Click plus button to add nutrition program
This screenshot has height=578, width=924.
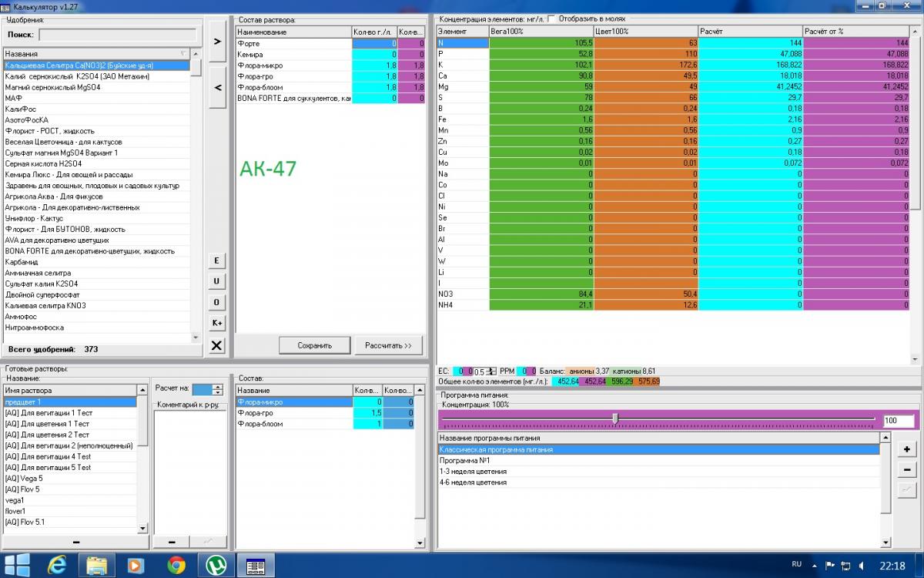tap(907, 449)
